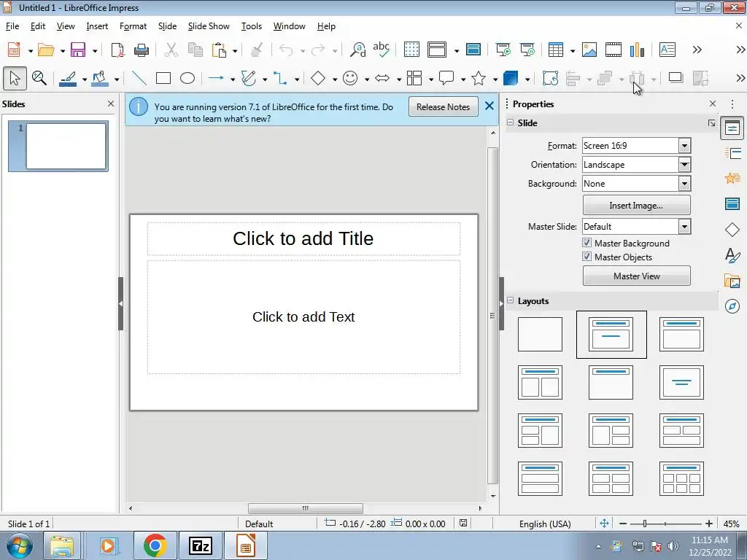Expand the Symbol Shapes smiley dropdown arrow
The width and height of the screenshot is (747, 560).
(366, 79)
